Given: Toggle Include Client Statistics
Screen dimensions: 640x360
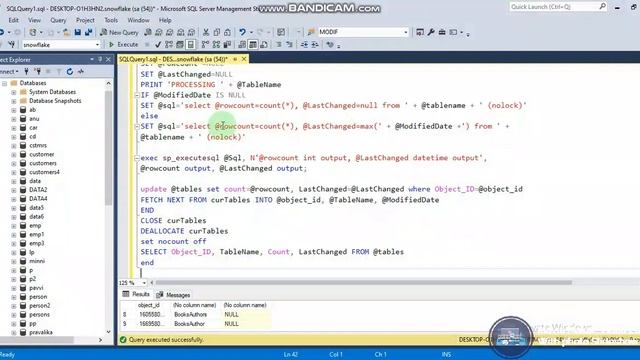Looking at the screenshot, I should [x=227, y=44].
